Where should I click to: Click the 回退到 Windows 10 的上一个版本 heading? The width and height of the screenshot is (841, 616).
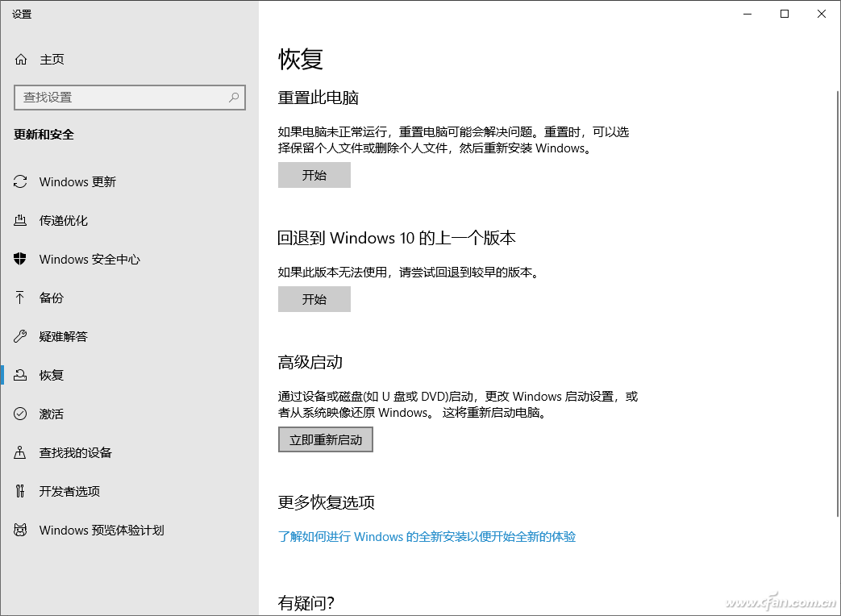397,238
